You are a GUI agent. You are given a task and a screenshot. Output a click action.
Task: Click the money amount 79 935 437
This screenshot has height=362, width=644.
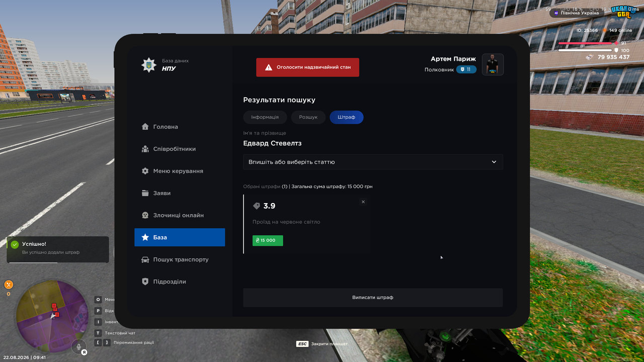click(x=614, y=57)
